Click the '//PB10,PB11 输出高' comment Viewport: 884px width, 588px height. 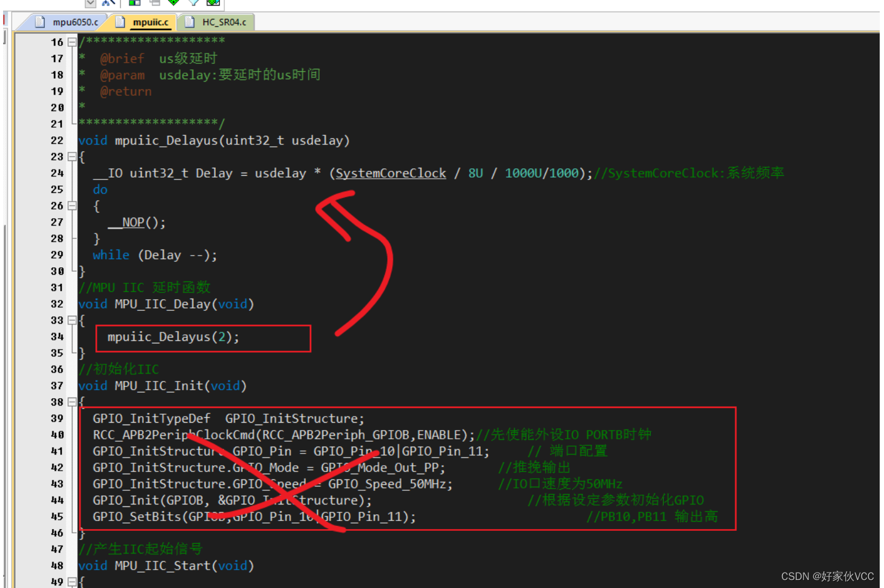point(652,517)
